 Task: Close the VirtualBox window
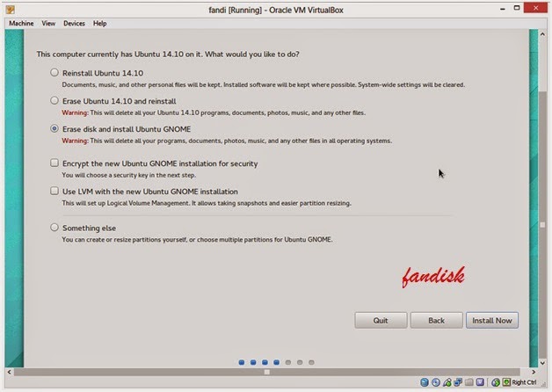535,8
